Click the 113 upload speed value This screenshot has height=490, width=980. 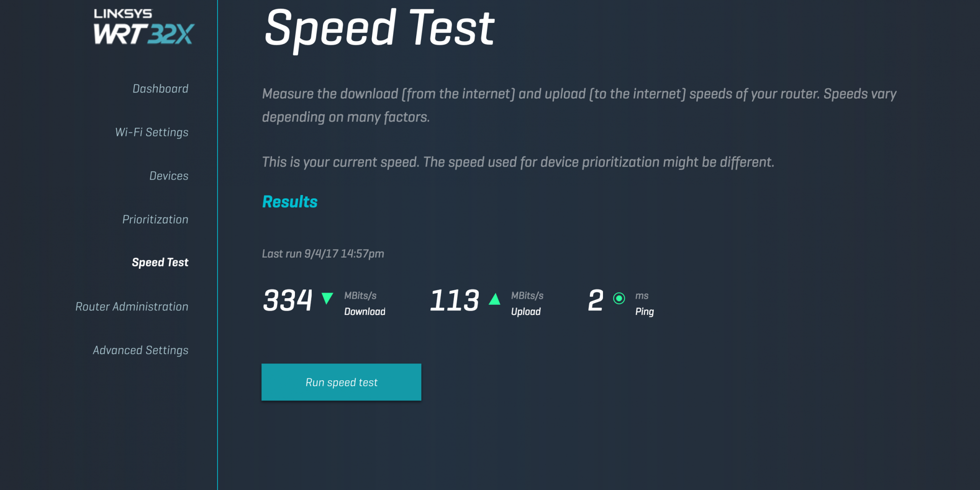[x=454, y=300]
